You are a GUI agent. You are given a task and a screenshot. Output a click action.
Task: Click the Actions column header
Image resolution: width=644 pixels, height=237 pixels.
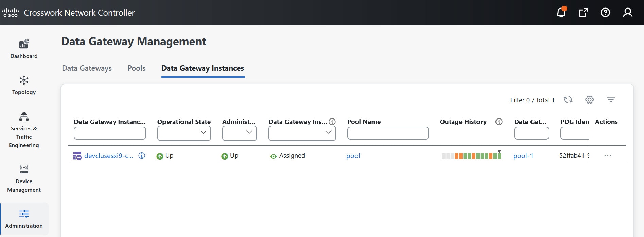[x=606, y=122]
